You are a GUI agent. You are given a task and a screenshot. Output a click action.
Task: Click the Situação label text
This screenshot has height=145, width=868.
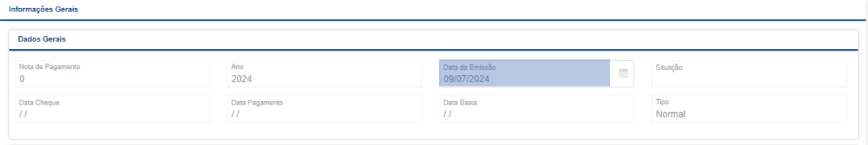coord(669,67)
